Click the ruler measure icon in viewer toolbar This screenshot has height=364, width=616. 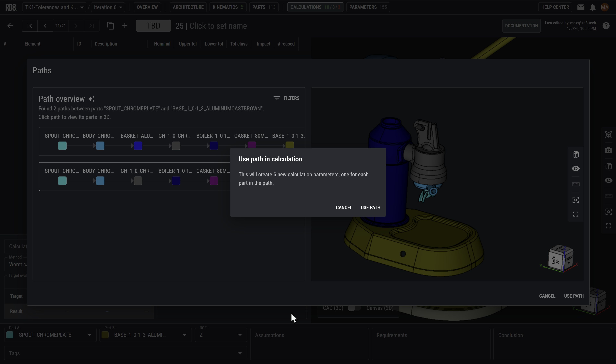(x=576, y=184)
